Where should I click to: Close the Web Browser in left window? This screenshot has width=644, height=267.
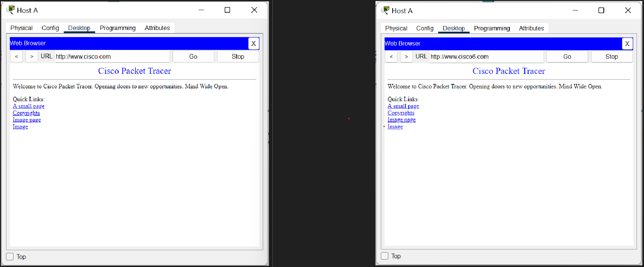pos(254,43)
